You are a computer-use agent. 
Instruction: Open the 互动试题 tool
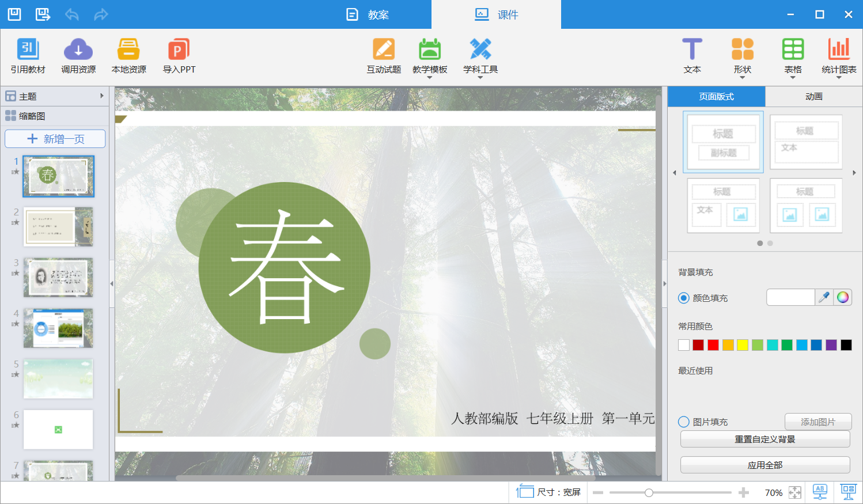point(384,50)
